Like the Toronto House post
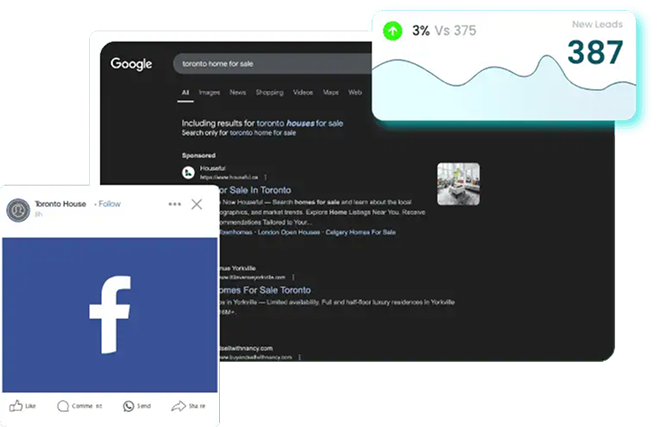Image resolution: width=657 pixels, height=427 pixels. click(23, 406)
